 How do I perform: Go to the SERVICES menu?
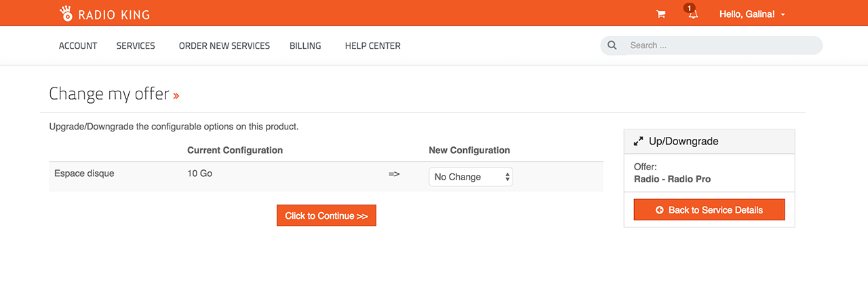point(136,46)
